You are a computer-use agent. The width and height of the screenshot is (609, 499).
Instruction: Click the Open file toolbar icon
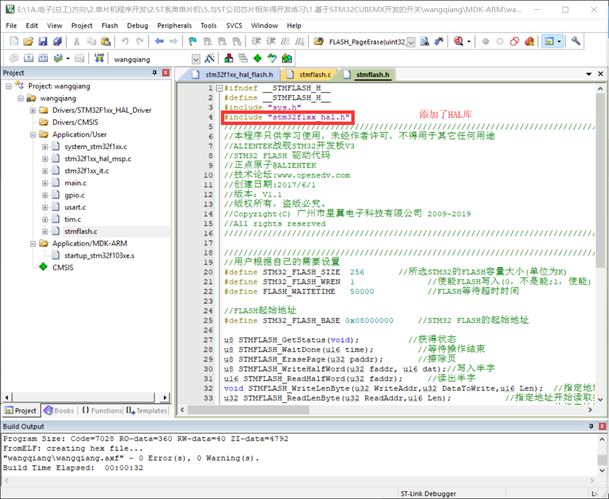pyautogui.click(x=28, y=42)
